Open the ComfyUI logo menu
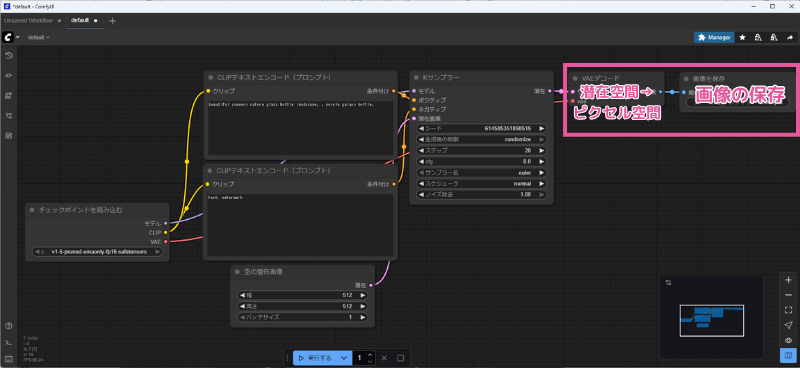Image resolution: width=800 pixels, height=369 pixels. click(x=8, y=37)
